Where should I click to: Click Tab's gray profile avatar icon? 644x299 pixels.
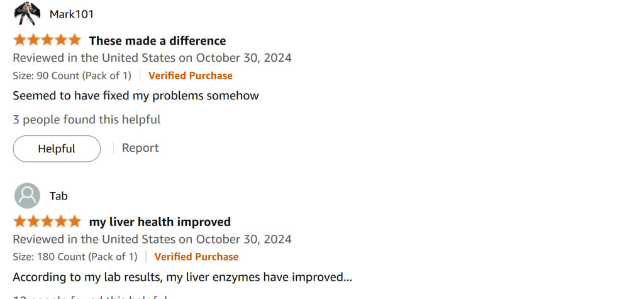click(27, 196)
